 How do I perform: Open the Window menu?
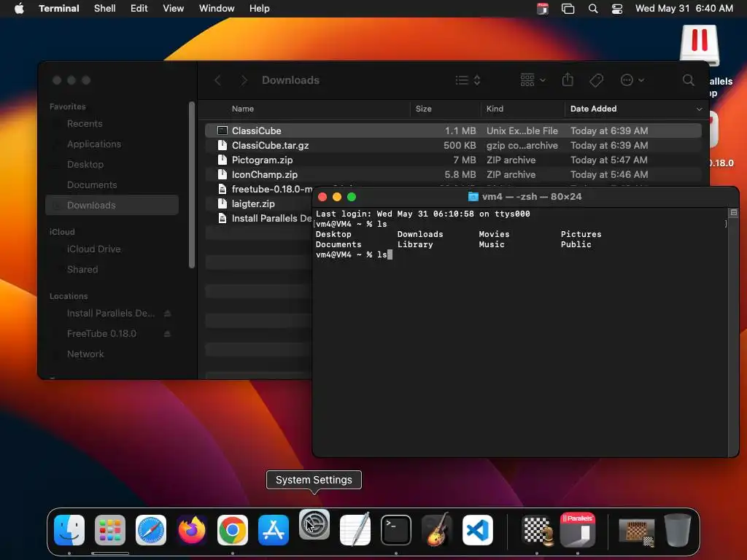click(x=217, y=9)
